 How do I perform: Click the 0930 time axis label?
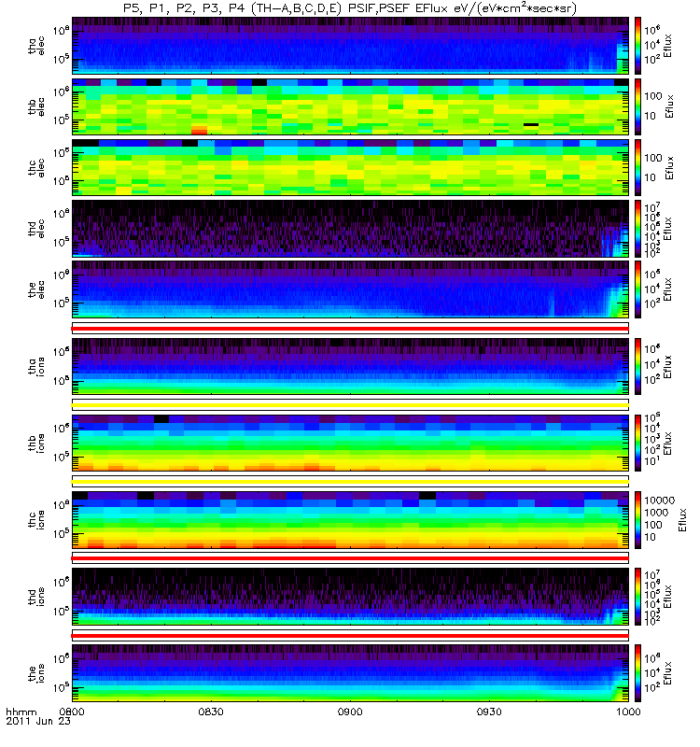pos(489,712)
